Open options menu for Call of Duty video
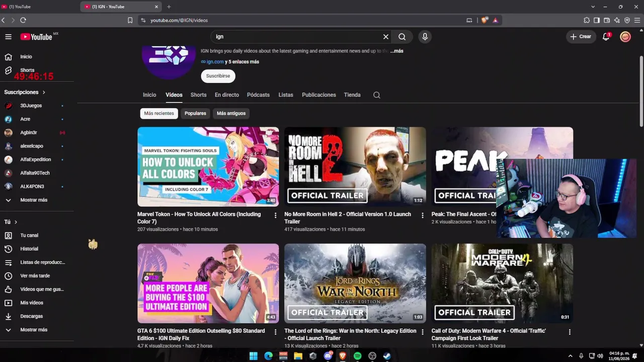 (x=570, y=332)
